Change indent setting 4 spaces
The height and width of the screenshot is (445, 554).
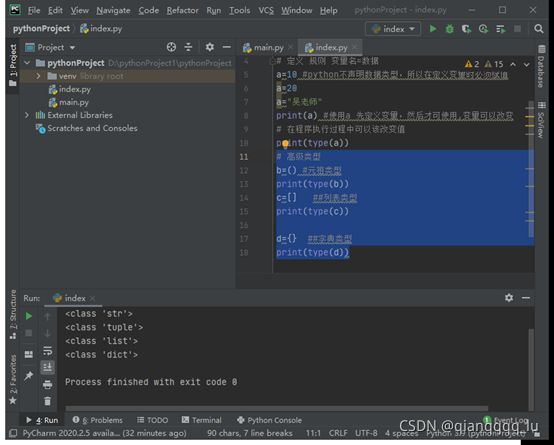tap(401, 433)
